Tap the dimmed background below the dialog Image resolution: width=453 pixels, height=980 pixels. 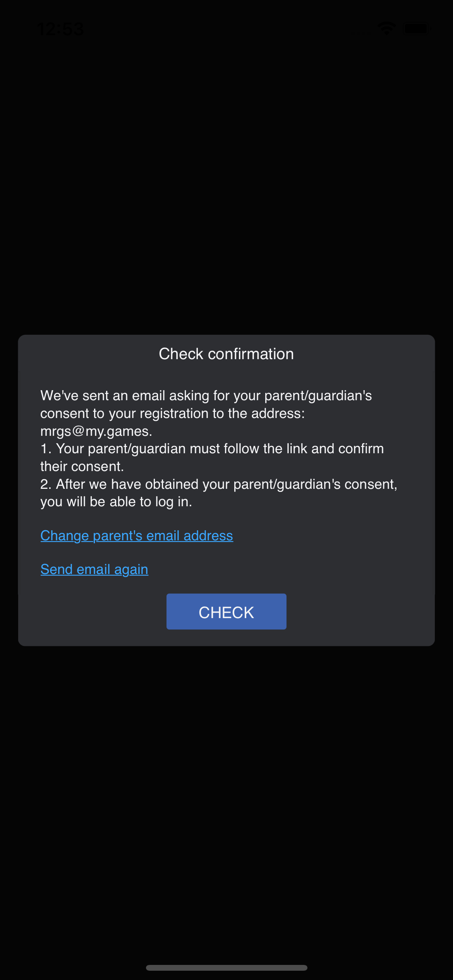(x=226, y=793)
